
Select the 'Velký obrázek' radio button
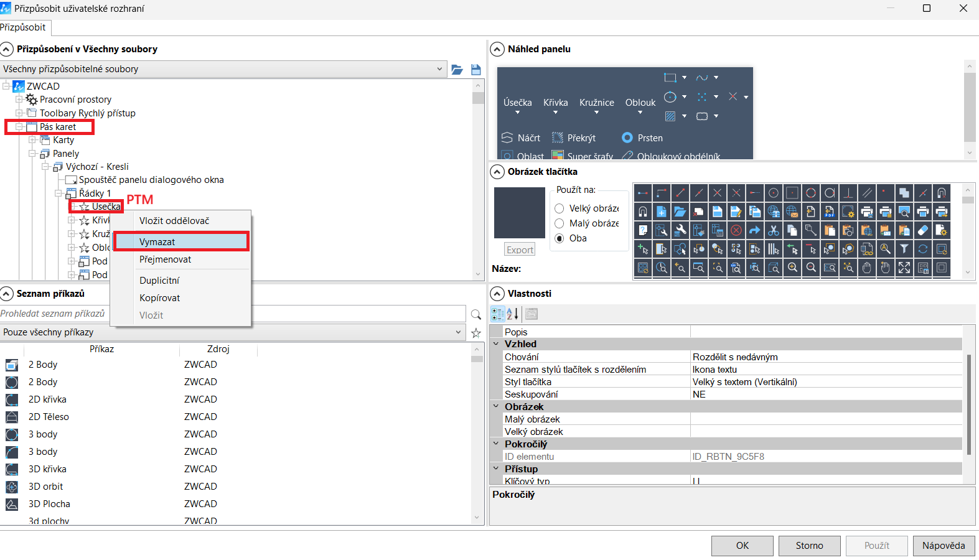[x=560, y=208]
